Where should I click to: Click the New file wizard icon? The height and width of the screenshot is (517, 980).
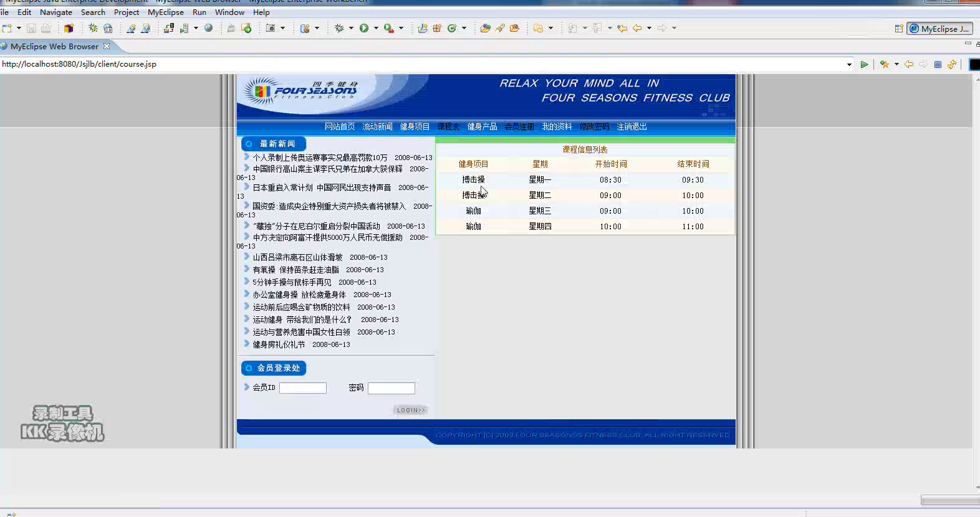7,28
